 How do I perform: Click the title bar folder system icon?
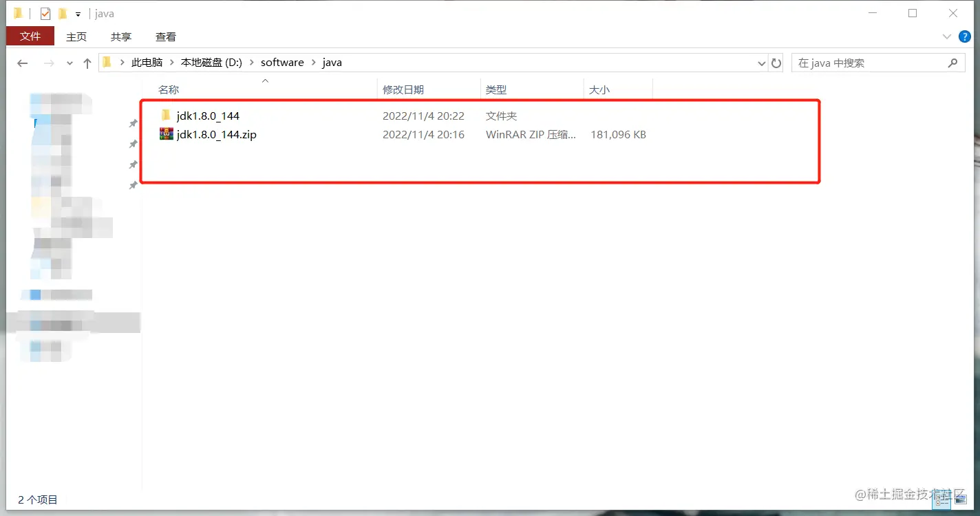(x=19, y=13)
